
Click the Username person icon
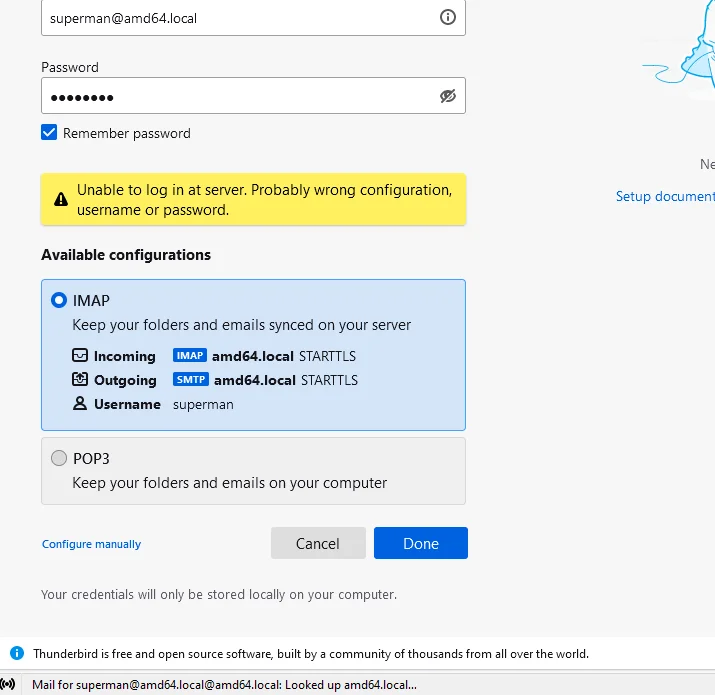(x=80, y=404)
